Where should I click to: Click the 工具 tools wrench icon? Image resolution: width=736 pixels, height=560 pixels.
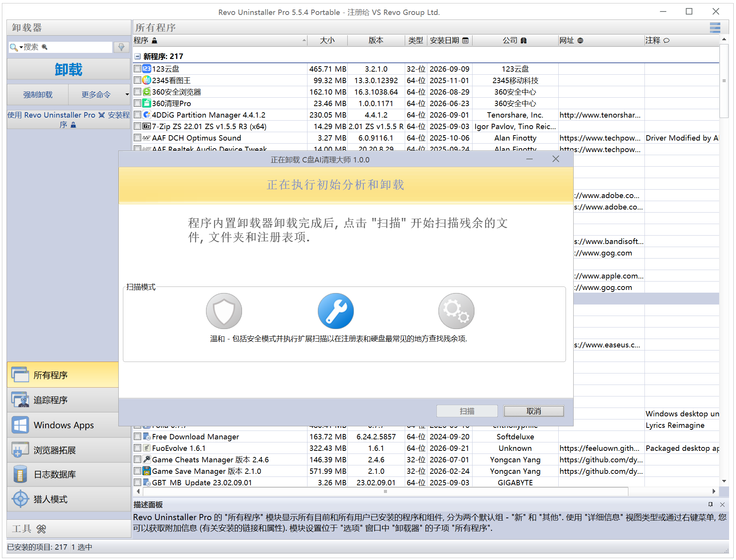click(x=41, y=529)
